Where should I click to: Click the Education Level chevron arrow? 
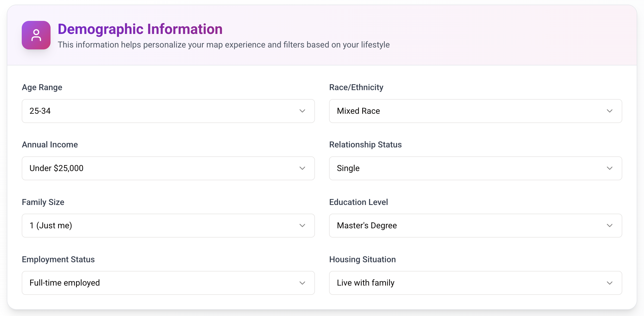click(x=609, y=226)
